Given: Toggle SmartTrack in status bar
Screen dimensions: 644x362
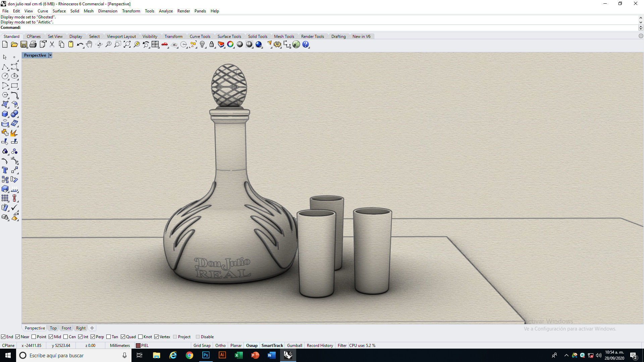Looking at the screenshot, I should [272, 345].
